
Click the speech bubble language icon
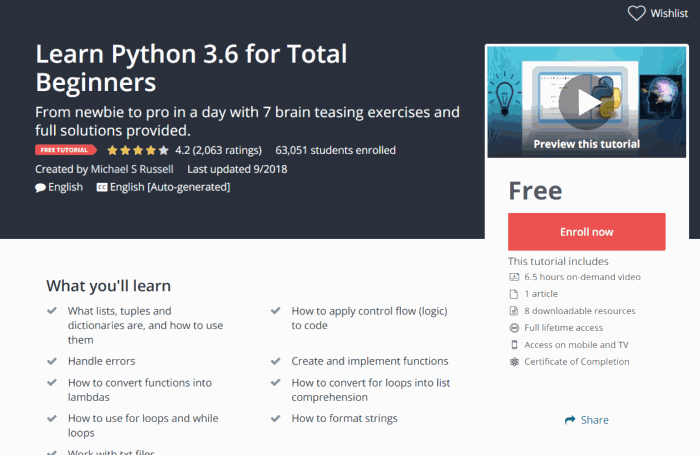click(40, 188)
